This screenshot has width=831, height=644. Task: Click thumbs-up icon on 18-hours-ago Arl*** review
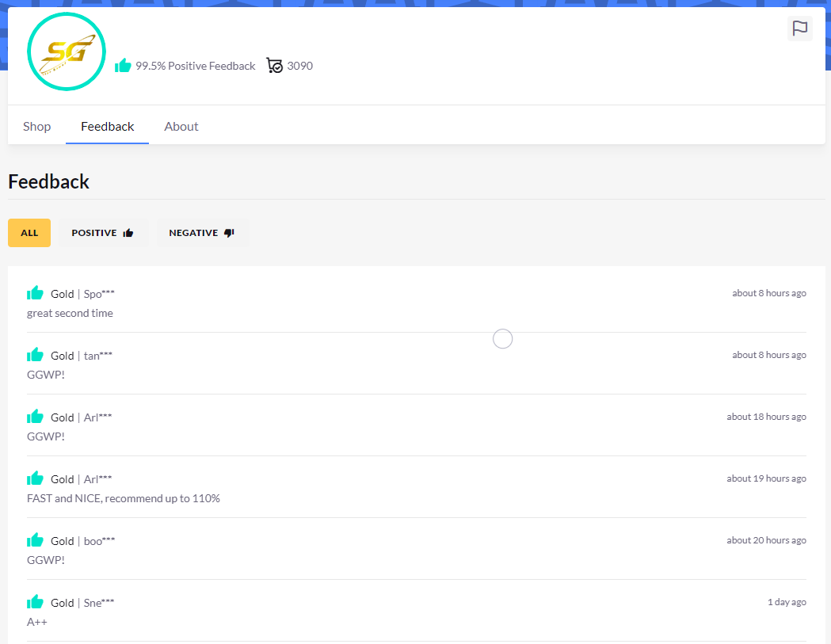pos(35,417)
